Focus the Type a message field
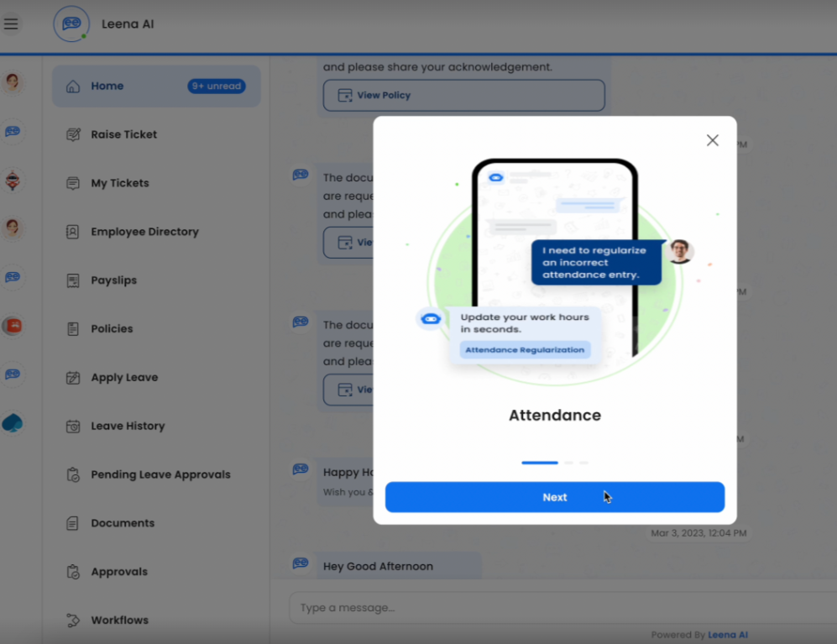 (563, 608)
